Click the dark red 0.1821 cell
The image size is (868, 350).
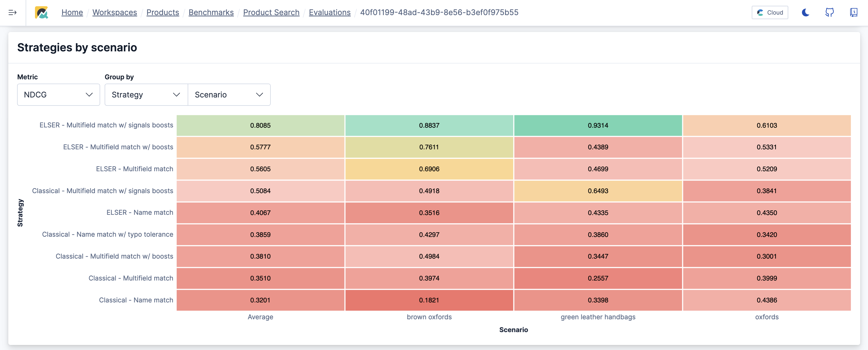point(429,300)
